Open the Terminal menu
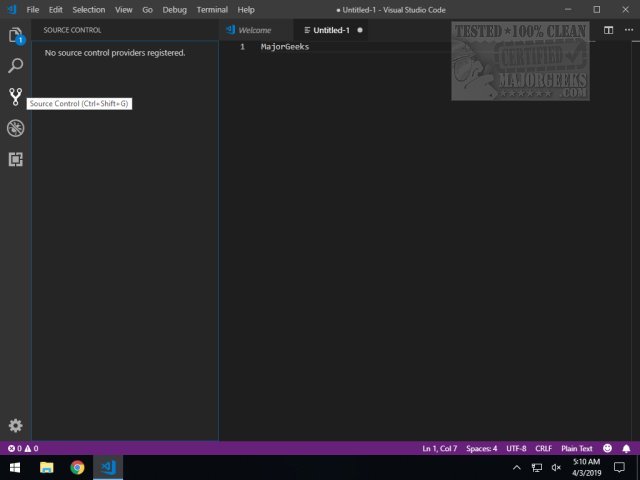The width and height of the screenshot is (640, 480). coord(212,10)
